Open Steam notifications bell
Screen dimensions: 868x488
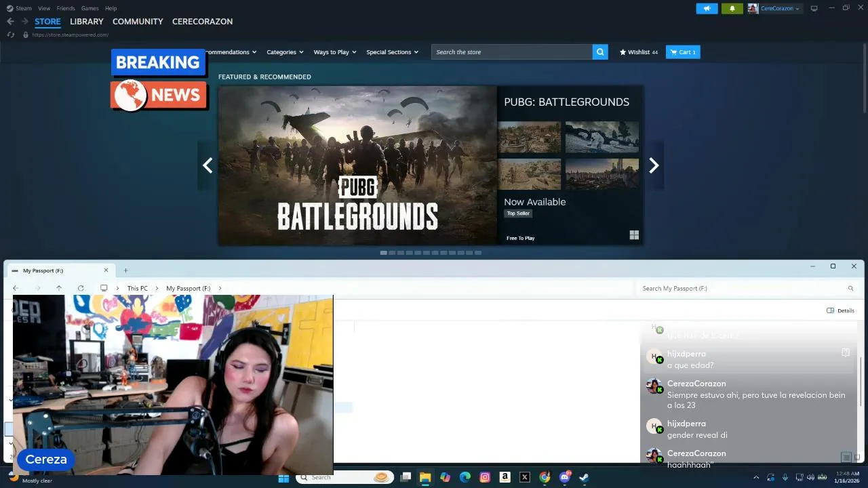click(732, 9)
